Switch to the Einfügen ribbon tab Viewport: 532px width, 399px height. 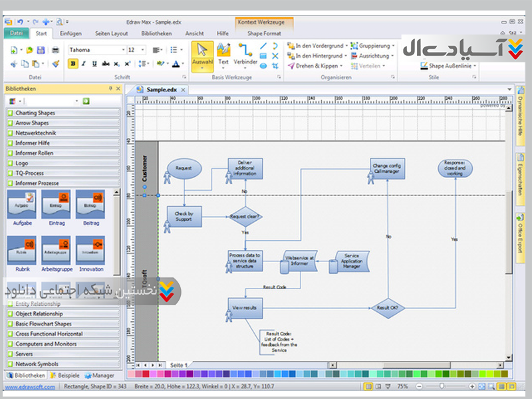click(70, 33)
